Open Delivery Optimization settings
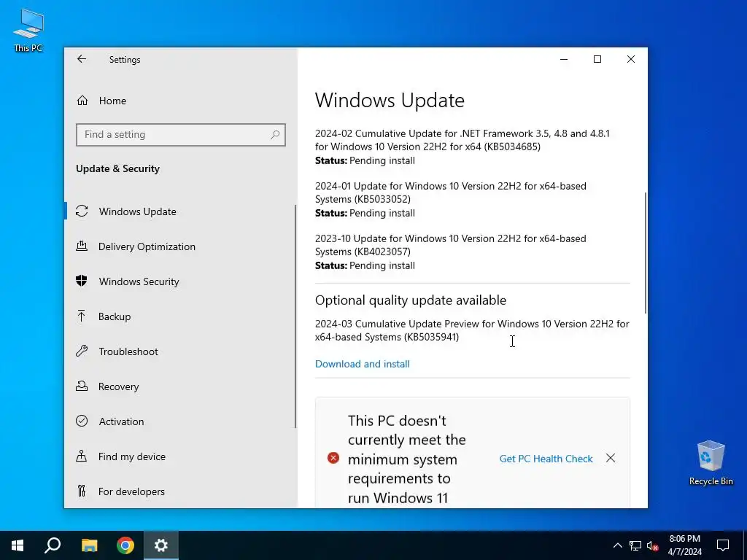 (181, 246)
